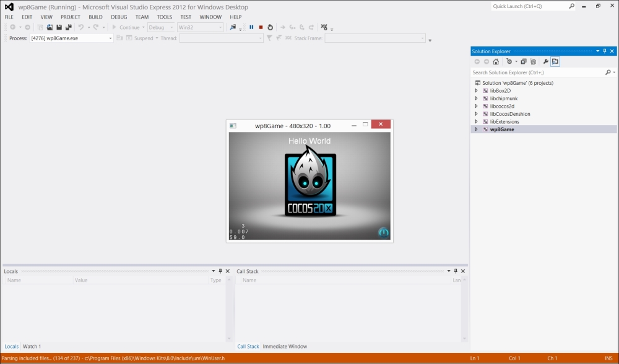Click the Step Into toolbar icon
Screen dimensions: 619x364
coord(293,27)
